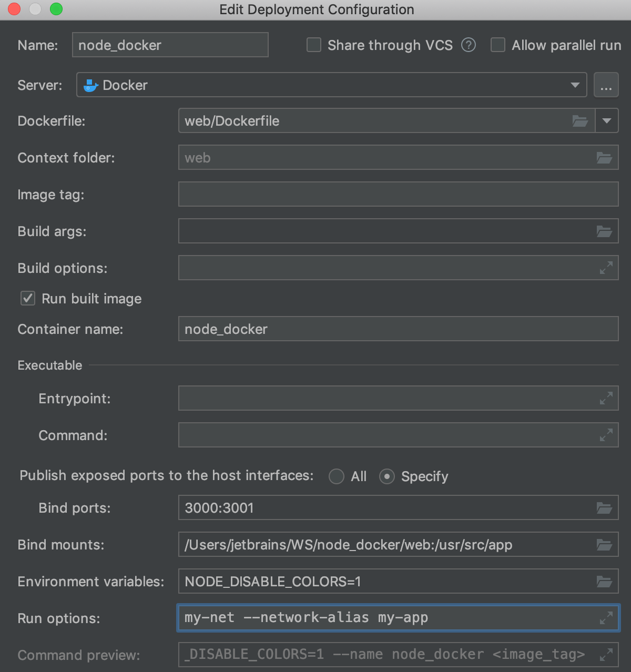Screen dimensions: 631x672
Task: Open the folder browser for Dockerfile
Action: [x=580, y=121]
